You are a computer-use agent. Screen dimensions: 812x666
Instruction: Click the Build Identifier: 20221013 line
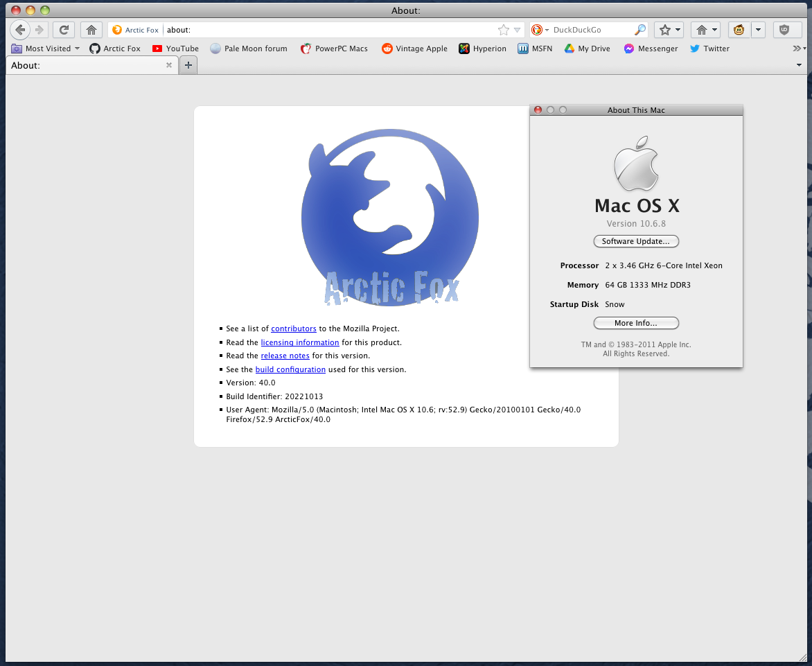pyautogui.click(x=274, y=396)
